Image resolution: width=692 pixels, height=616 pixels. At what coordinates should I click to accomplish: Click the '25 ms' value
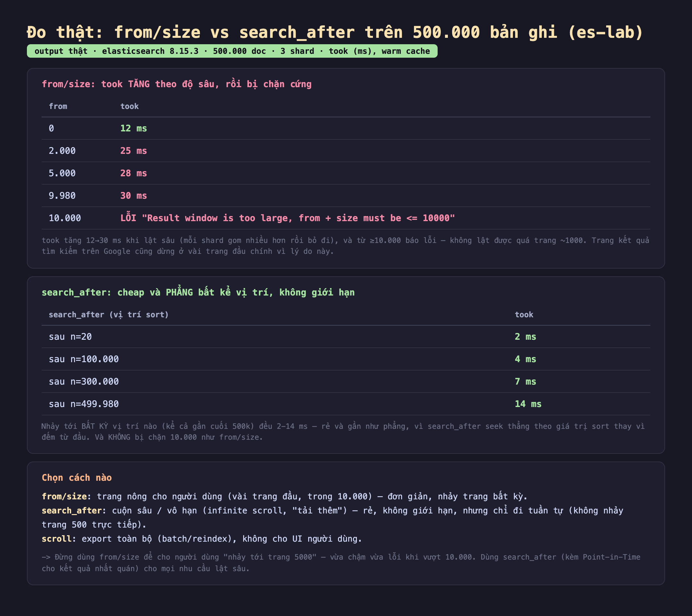[133, 151]
